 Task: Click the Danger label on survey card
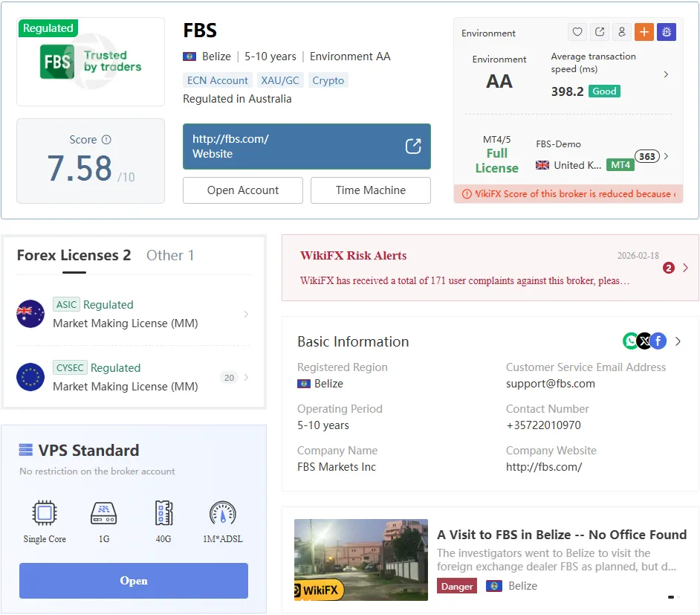point(457,586)
